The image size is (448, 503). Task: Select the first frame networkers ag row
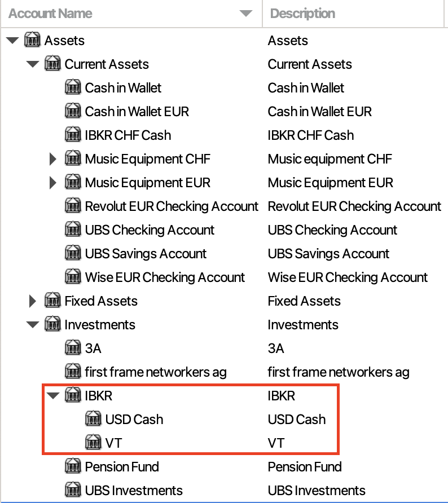point(224,372)
